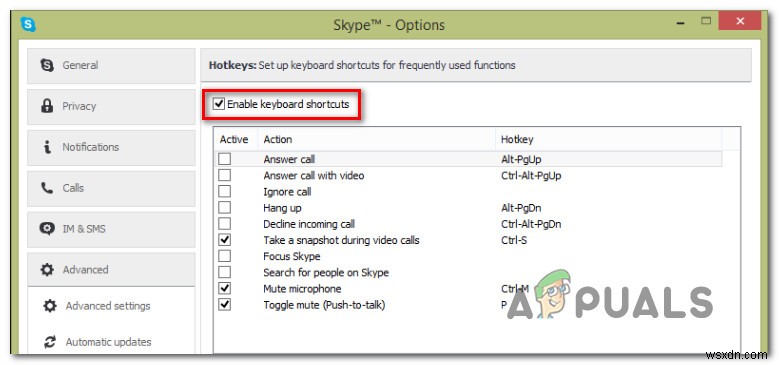Select the Ignore call action text

point(287,192)
